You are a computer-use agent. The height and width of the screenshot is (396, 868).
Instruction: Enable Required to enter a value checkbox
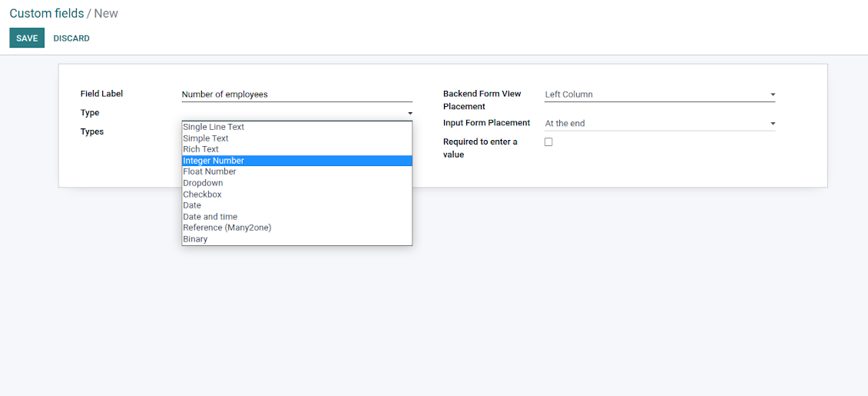[x=548, y=142]
